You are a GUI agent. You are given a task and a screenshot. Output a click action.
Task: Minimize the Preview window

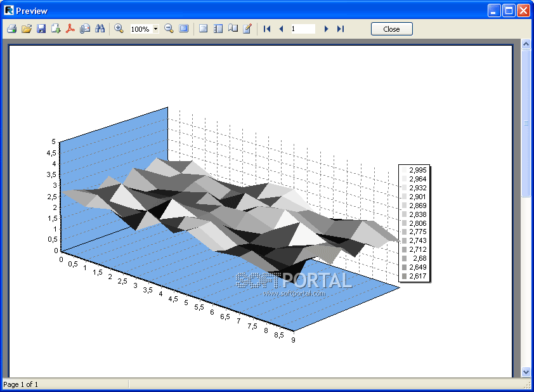tap(494, 11)
